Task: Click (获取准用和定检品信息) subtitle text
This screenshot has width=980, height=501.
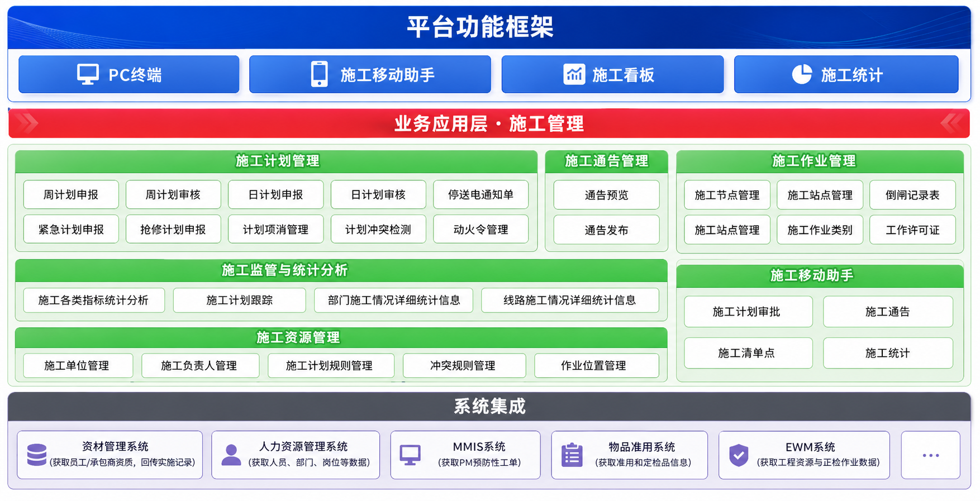Action: click(x=643, y=462)
